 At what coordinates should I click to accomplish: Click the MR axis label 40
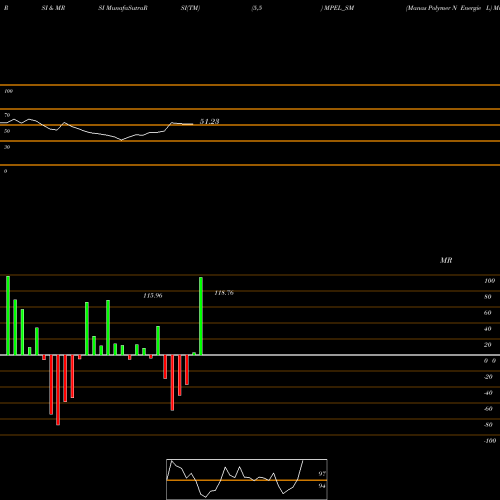click(x=488, y=329)
